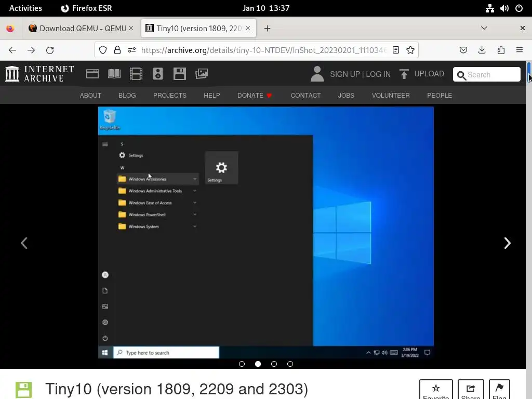Image resolution: width=532 pixels, height=399 pixels.
Task: List all tabs with the chevron dropdown
Action: coord(484,28)
